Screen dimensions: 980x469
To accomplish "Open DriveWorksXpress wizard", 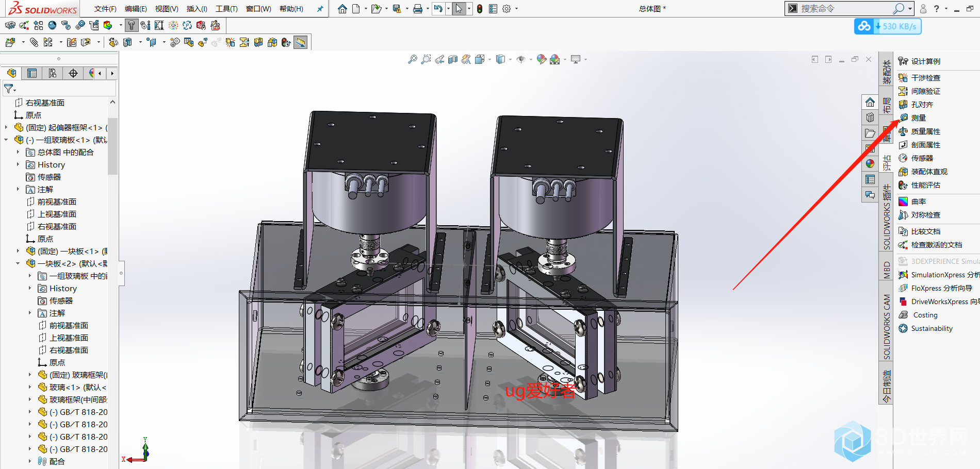I will (939, 301).
